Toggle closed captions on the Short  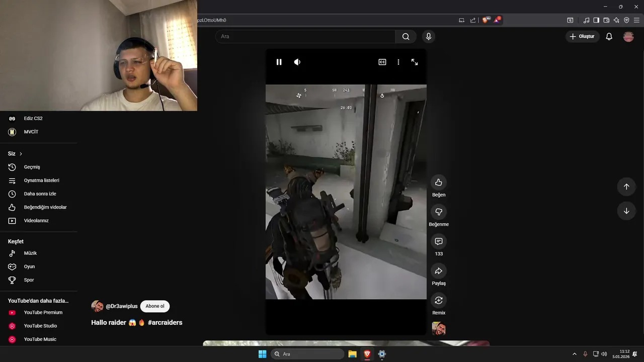click(x=382, y=62)
